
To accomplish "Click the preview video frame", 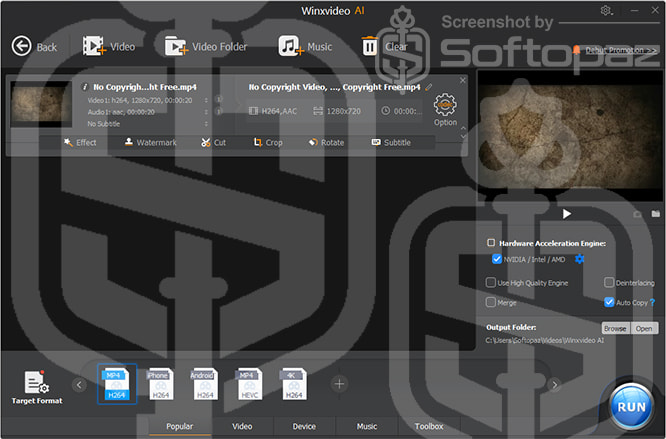I will [x=570, y=135].
